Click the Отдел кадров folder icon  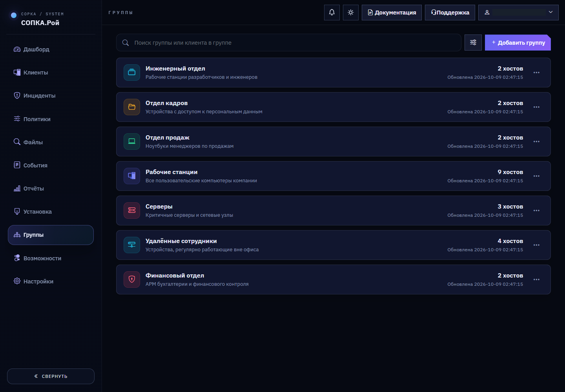pyautogui.click(x=132, y=107)
